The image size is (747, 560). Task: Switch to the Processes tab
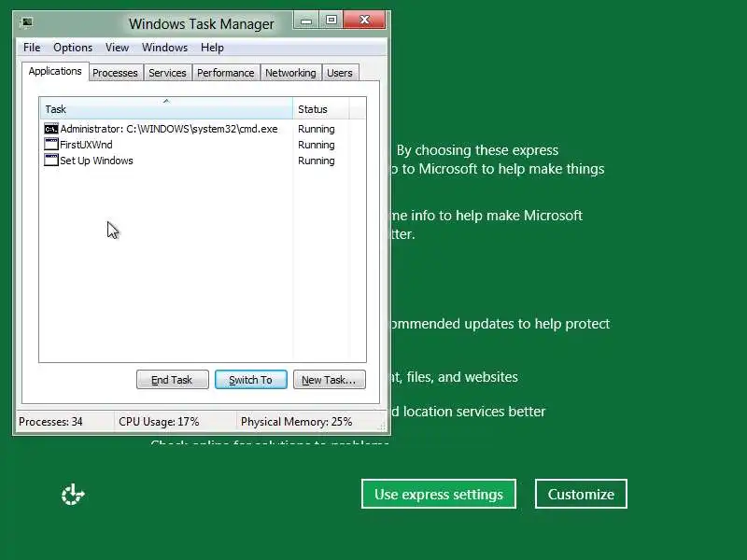(115, 73)
